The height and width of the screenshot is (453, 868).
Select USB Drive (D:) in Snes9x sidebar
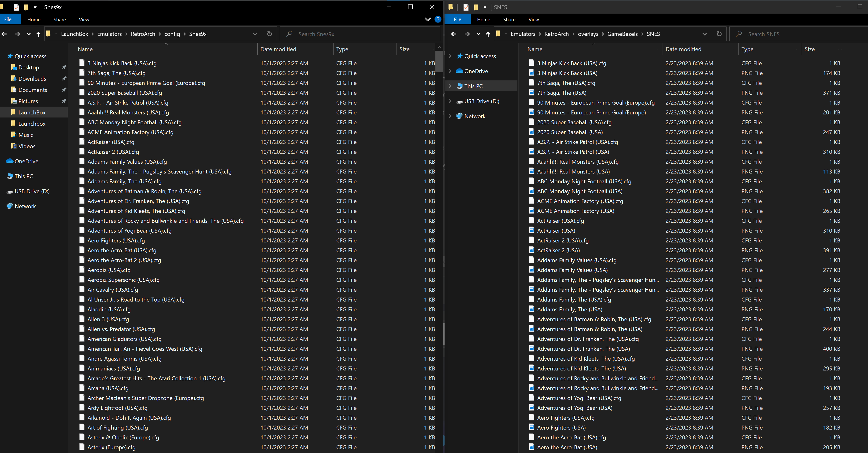32,191
